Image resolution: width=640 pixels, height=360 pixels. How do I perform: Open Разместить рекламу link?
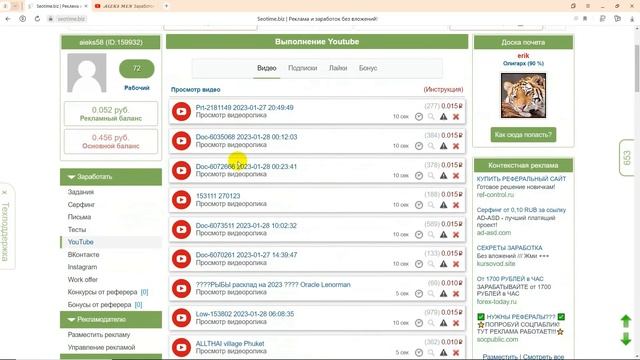coord(99,335)
